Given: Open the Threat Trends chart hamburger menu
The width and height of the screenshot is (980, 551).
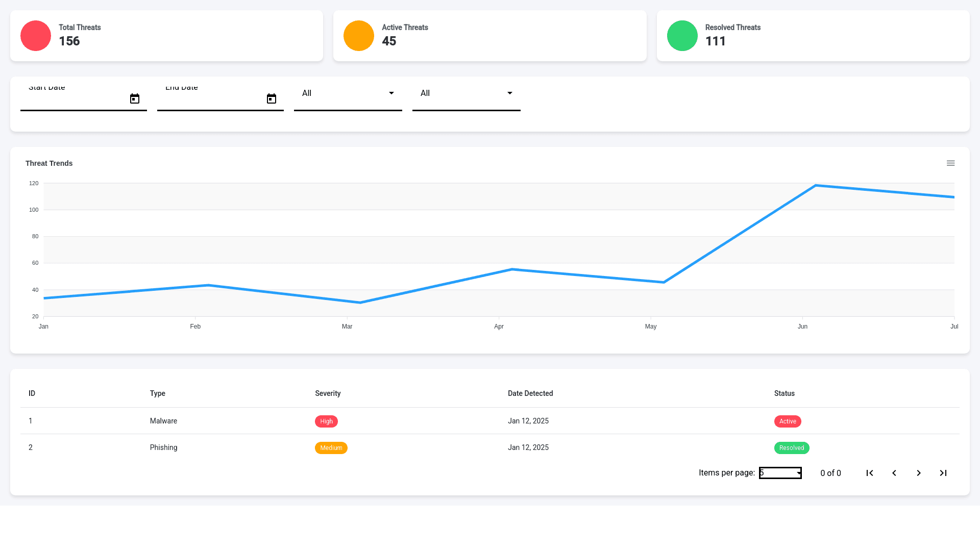Looking at the screenshot, I should coord(950,163).
